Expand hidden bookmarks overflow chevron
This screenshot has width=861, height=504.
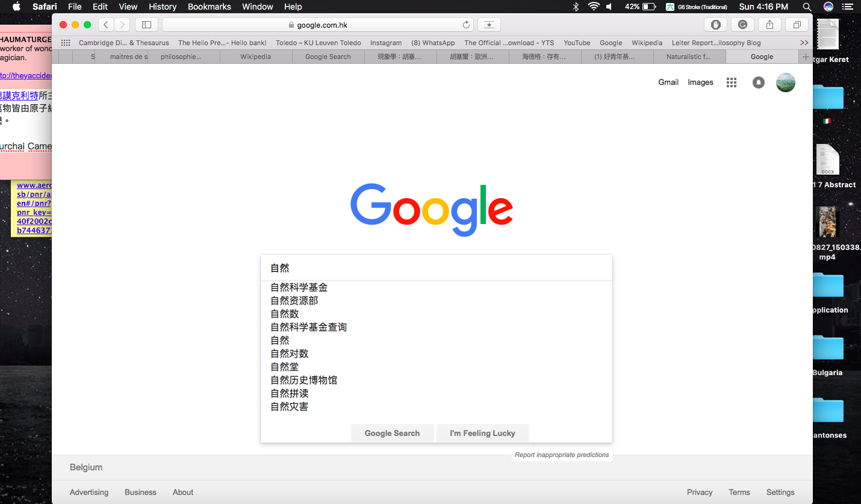[x=804, y=43]
